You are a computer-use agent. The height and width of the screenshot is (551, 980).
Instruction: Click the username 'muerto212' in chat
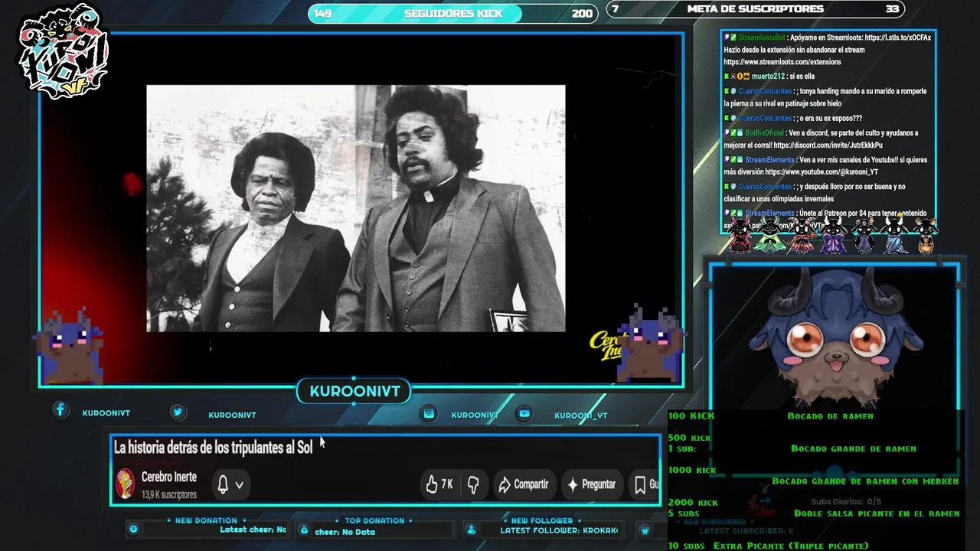pyautogui.click(x=768, y=77)
